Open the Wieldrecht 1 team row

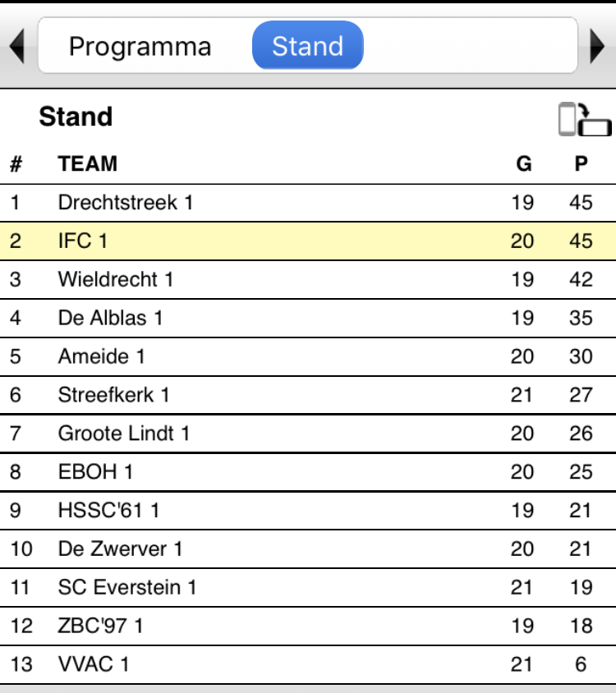(308, 280)
